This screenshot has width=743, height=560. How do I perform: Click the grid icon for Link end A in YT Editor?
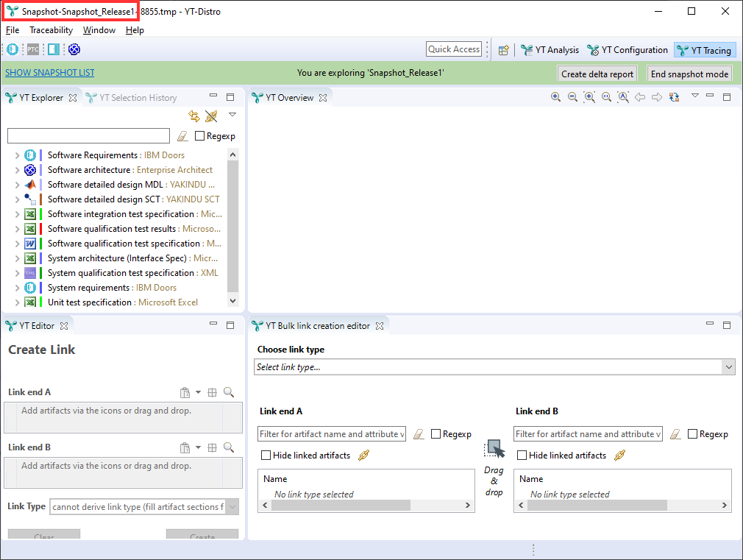[213, 393]
